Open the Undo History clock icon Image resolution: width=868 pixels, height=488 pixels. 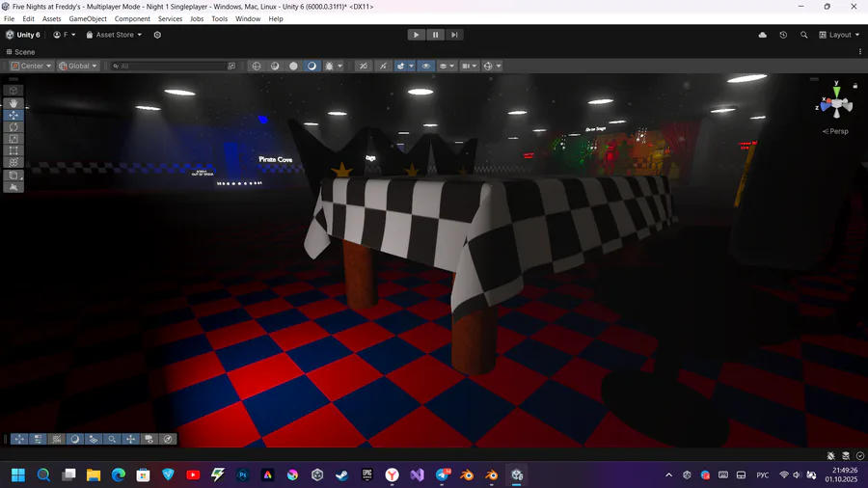click(x=783, y=35)
